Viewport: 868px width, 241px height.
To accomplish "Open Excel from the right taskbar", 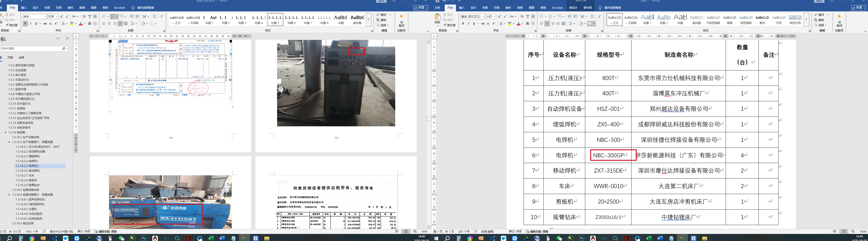I will [649, 238].
